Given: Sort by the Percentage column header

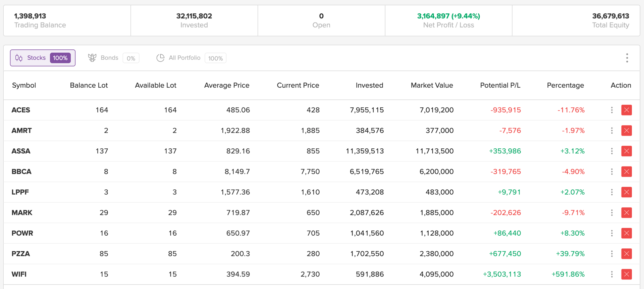Looking at the screenshot, I should [x=566, y=85].
